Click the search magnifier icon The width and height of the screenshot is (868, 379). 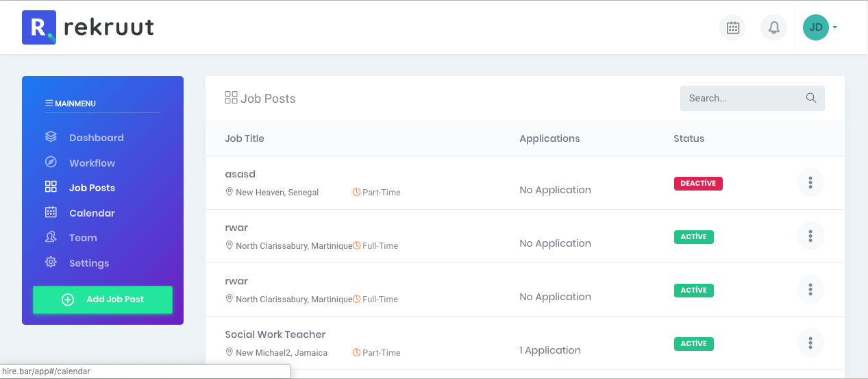[x=811, y=98]
